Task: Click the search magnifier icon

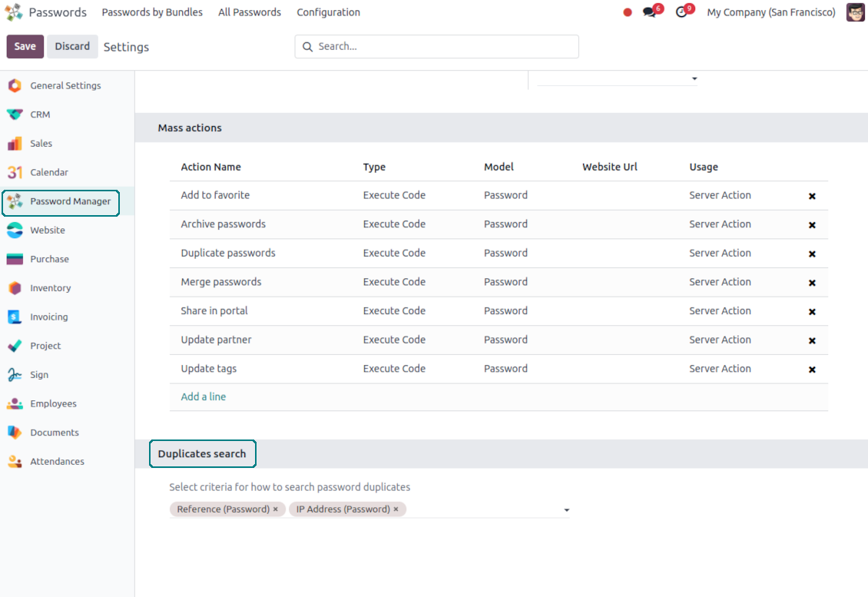Action: tap(308, 47)
